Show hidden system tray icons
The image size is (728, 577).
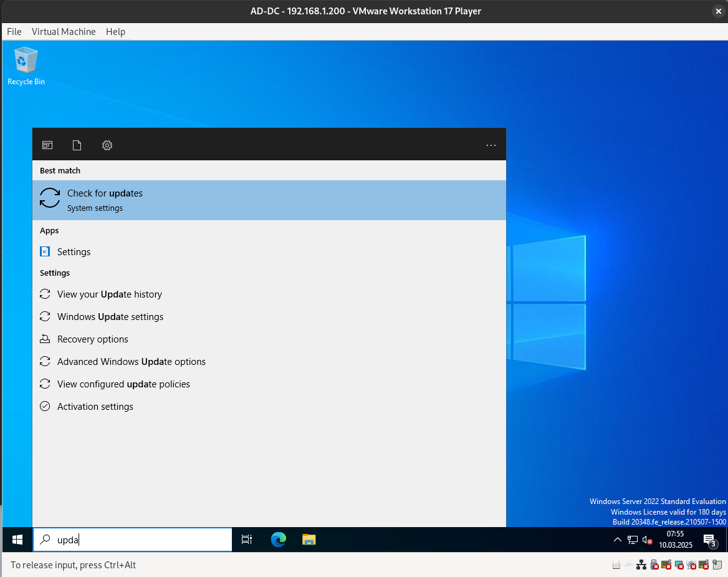pyautogui.click(x=618, y=540)
